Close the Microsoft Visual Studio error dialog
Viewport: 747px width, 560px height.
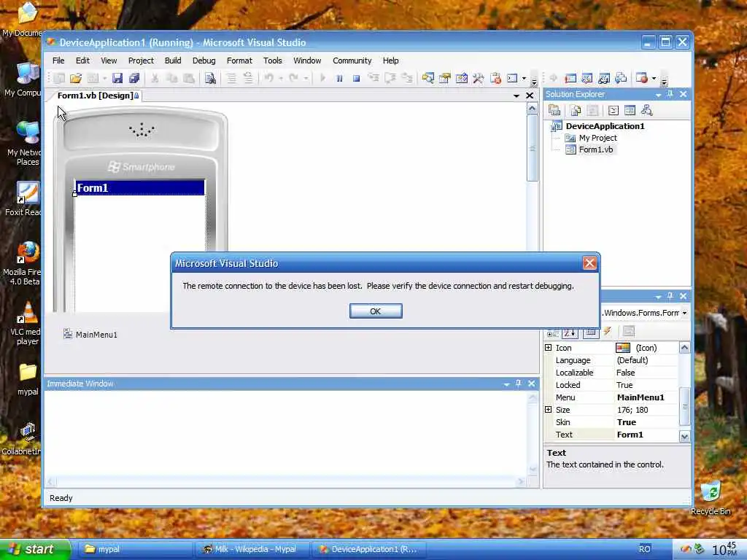589,262
